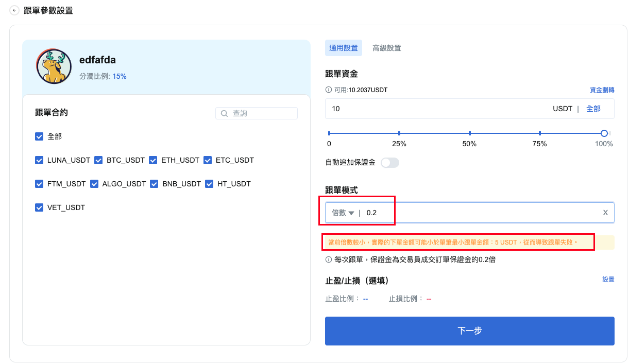The image size is (629, 364).
Task: Switch to 通用設置 tab
Action: 344,48
